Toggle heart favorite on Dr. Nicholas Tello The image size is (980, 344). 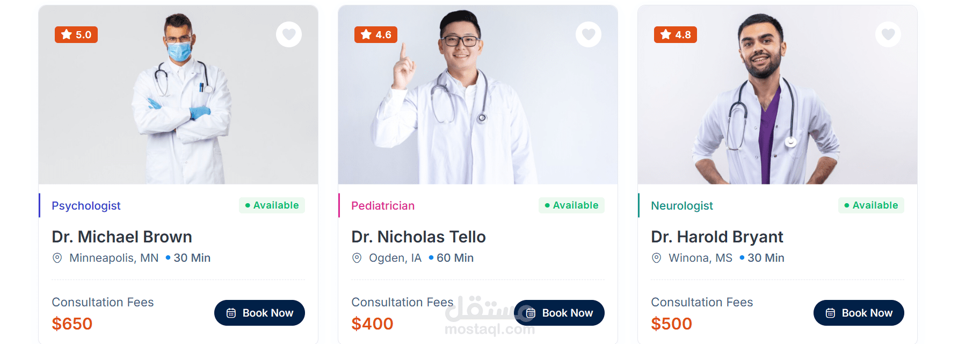tap(589, 34)
